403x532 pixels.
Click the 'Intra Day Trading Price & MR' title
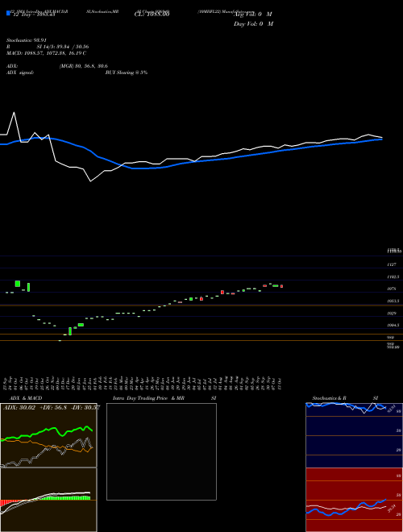148,398
